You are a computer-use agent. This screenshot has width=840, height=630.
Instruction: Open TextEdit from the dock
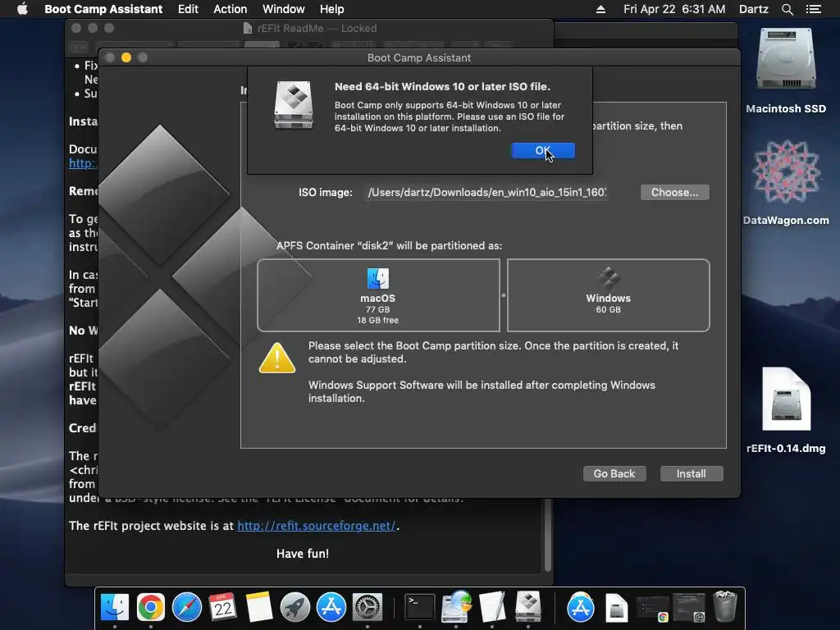tap(492, 608)
